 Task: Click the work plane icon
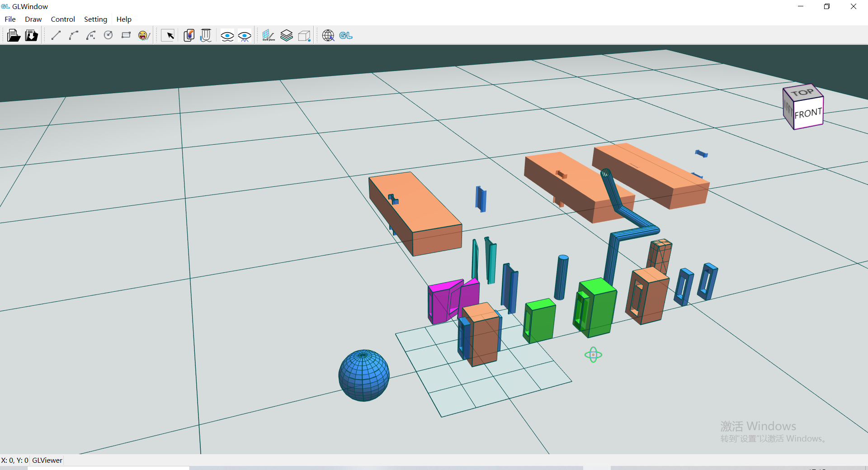pos(269,35)
